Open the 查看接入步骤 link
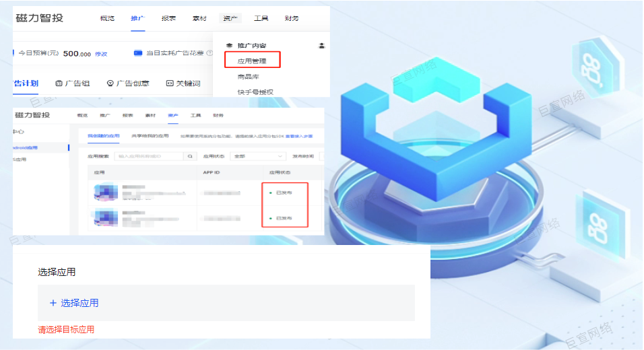The width and height of the screenshot is (644, 350). (x=299, y=136)
